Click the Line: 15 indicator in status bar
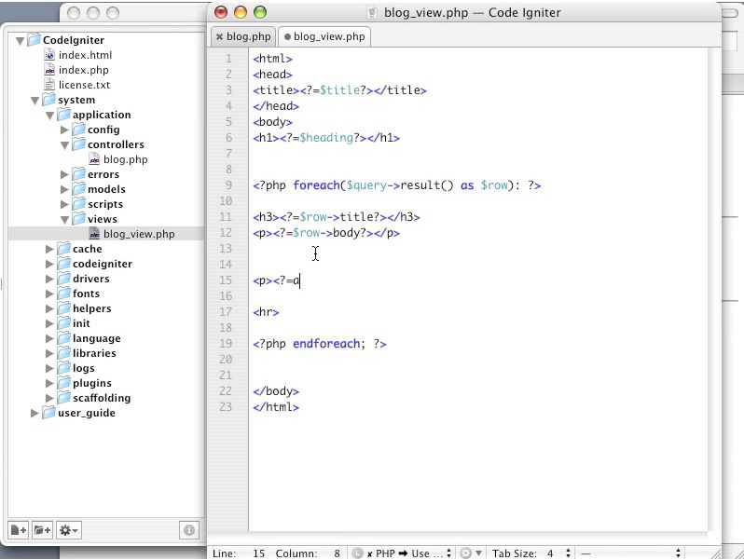Image resolution: width=744 pixels, height=560 pixels. coord(239,553)
